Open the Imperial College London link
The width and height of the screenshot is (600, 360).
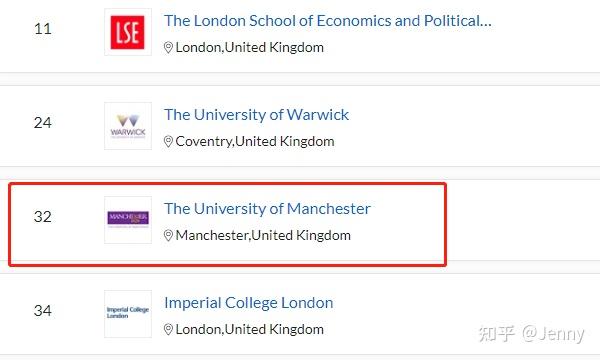click(249, 303)
